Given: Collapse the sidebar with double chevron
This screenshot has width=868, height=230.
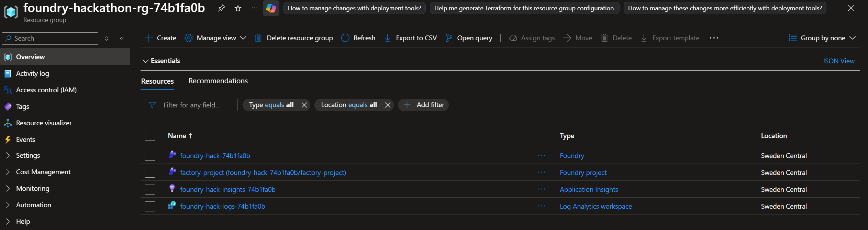Looking at the screenshot, I should pyautogui.click(x=122, y=38).
